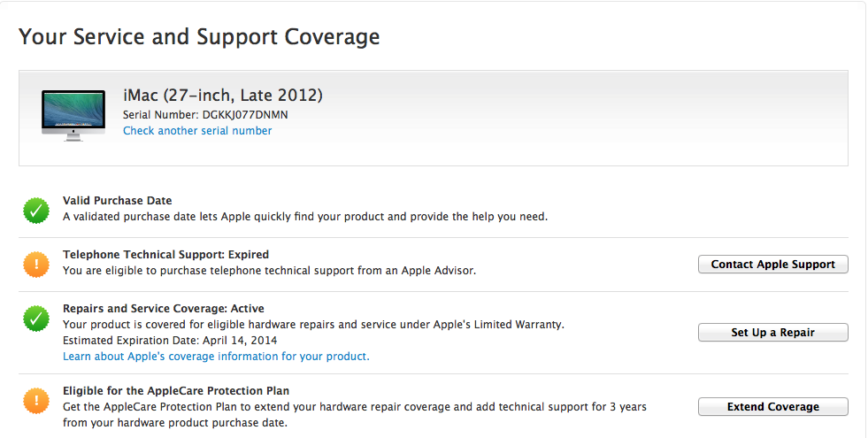
Task: Click orange warning icon for AppleCare Protection Plan
Action: [x=36, y=401]
